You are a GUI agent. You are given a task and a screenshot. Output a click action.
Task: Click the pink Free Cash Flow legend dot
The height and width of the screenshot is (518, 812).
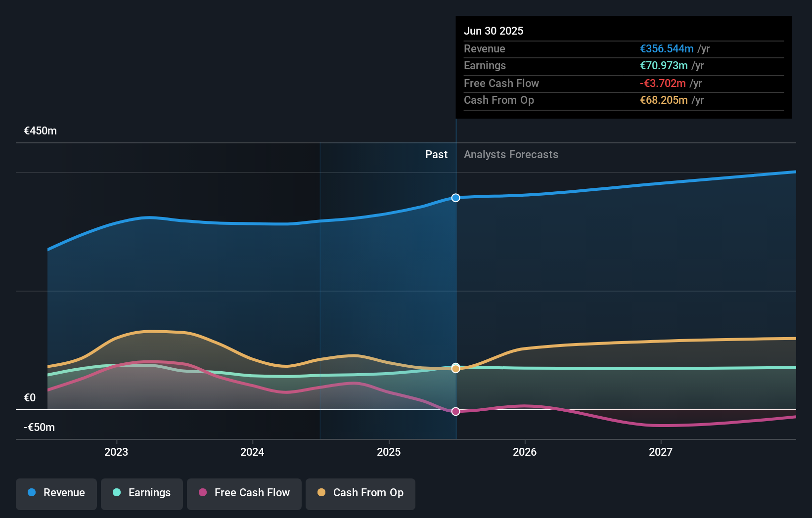point(203,493)
